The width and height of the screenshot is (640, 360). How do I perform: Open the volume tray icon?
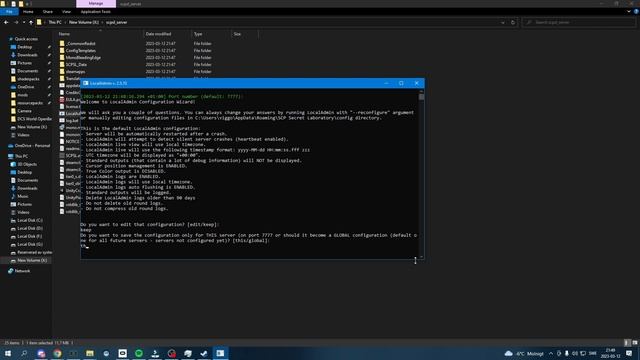point(575,353)
